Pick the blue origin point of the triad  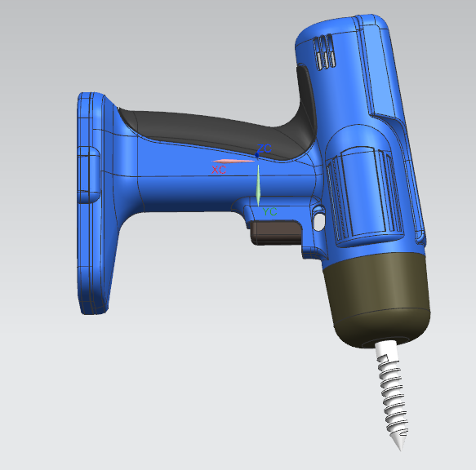pos(257,155)
